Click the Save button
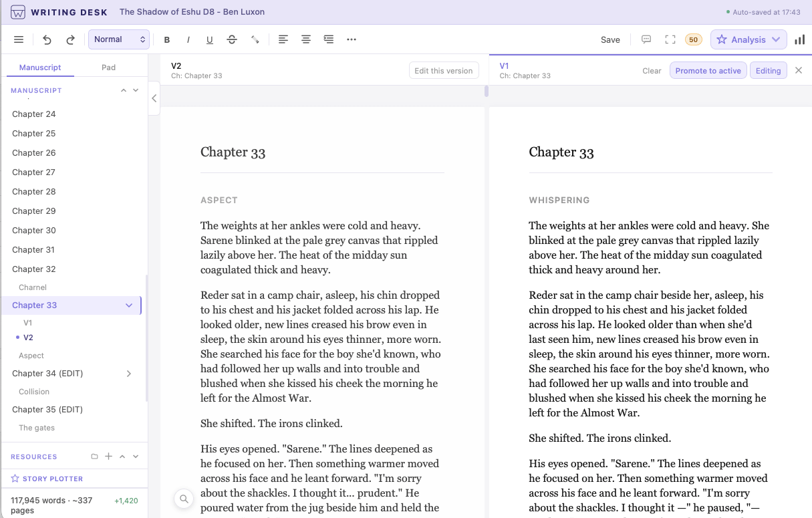Image resolution: width=812 pixels, height=518 pixels. coord(610,40)
